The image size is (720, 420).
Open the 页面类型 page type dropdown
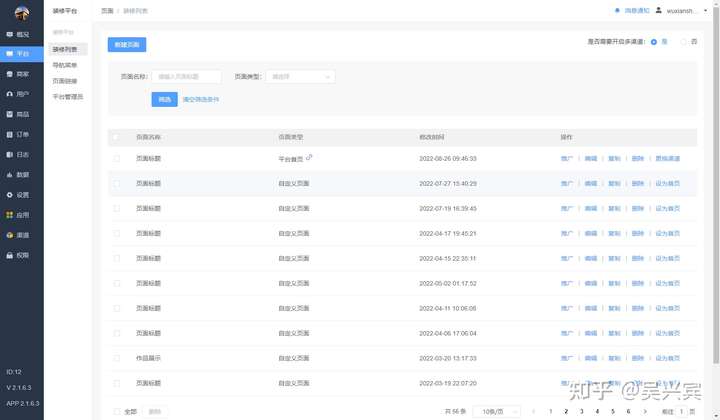300,77
